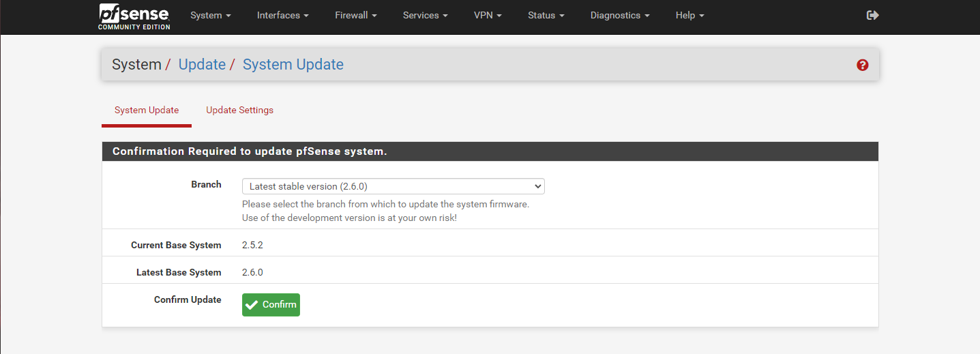Open the Diagnostics menu
Viewport: 980px width, 354px height.
(620, 15)
